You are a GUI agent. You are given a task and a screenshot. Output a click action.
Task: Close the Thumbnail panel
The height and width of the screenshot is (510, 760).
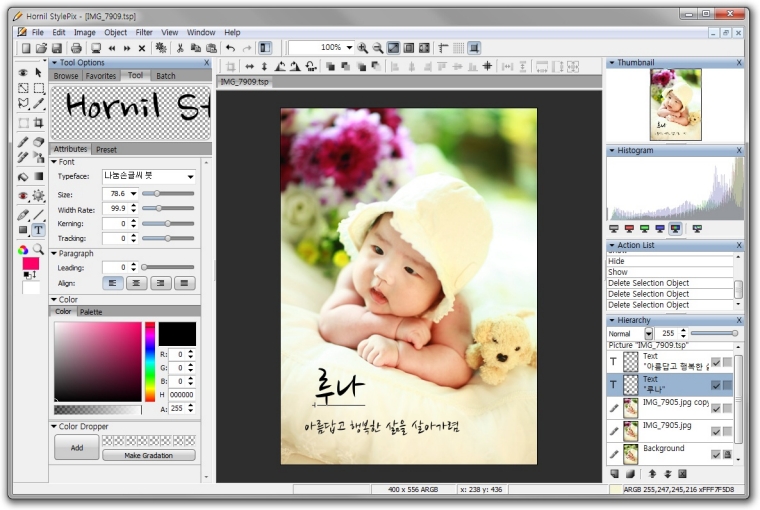pos(739,63)
